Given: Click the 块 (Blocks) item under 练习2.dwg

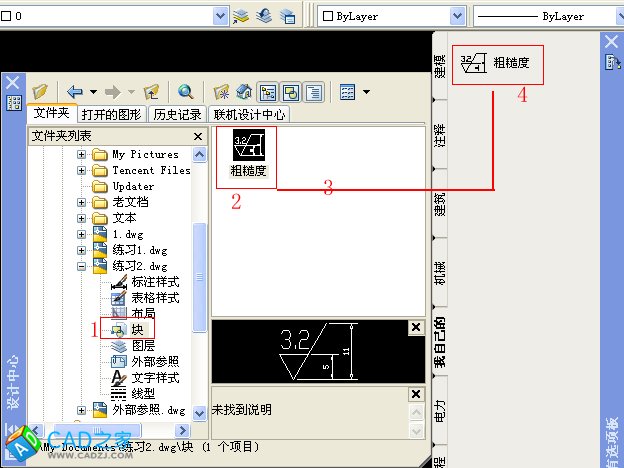Looking at the screenshot, I should click(x=137, y=329).
